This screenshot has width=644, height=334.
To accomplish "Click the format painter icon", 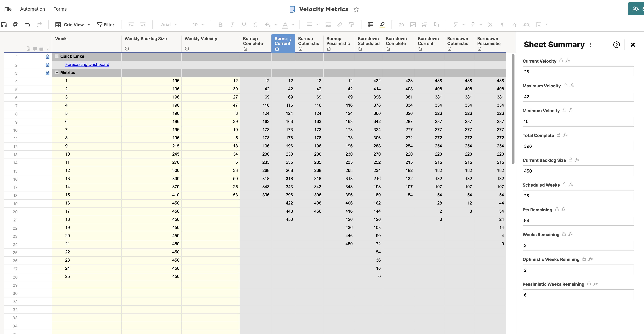I will click(352, 25).
